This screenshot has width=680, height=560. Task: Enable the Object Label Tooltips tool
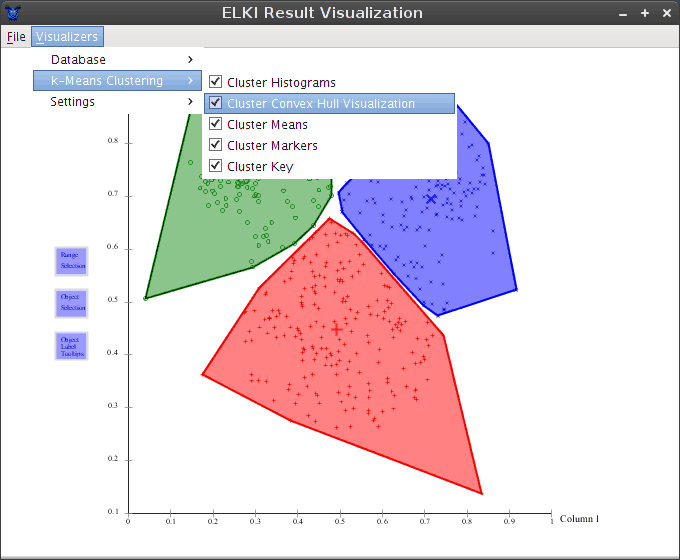click(71, 346)
